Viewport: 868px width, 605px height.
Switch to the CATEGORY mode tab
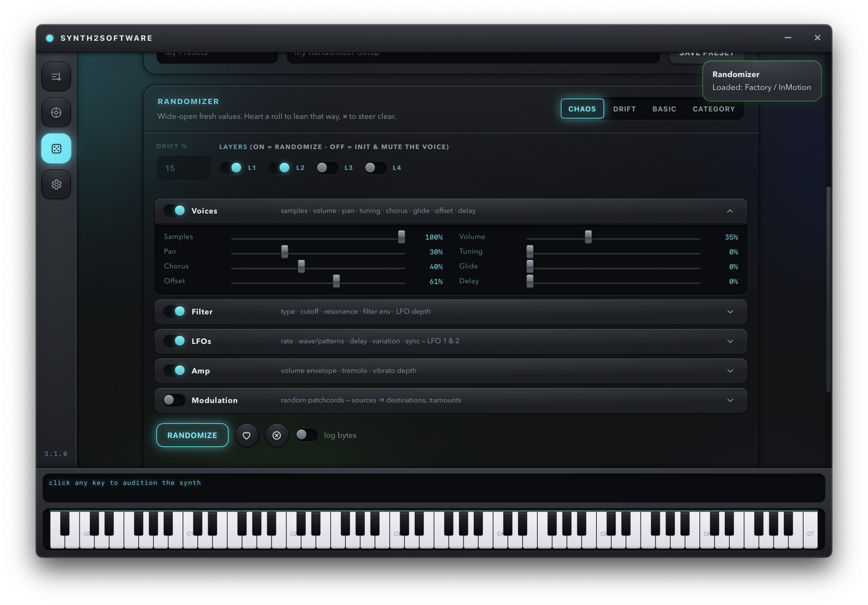(714, 109)
